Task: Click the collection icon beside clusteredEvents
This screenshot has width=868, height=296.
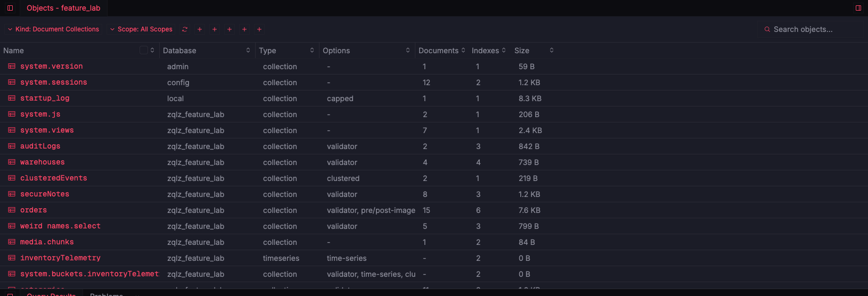Action: tap(12, 178)
